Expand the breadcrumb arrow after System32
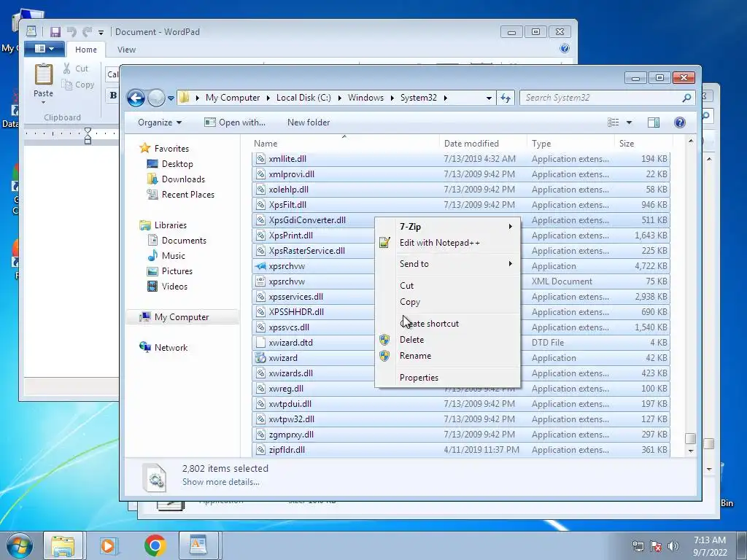 click(x=446, y=98)
